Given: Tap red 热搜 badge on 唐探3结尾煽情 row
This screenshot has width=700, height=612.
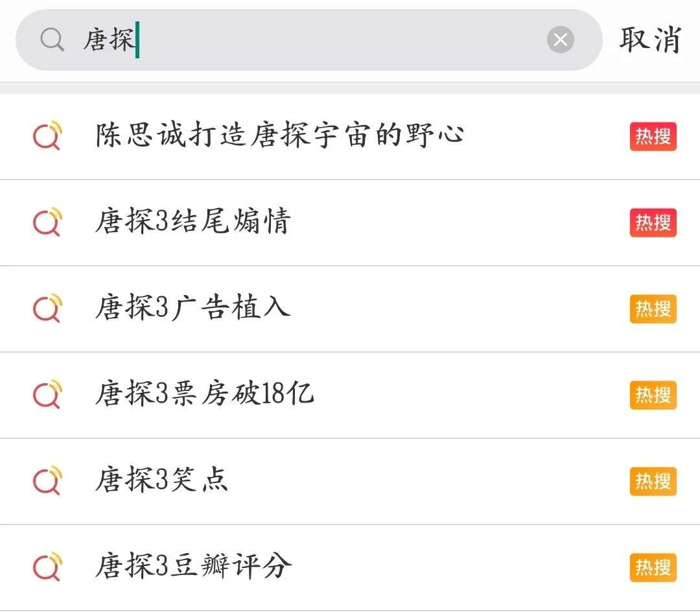Looking at the screenshot, I should [653, 223].
